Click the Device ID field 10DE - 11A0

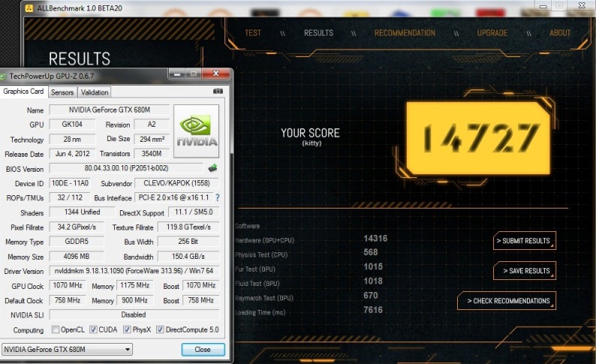71,183
